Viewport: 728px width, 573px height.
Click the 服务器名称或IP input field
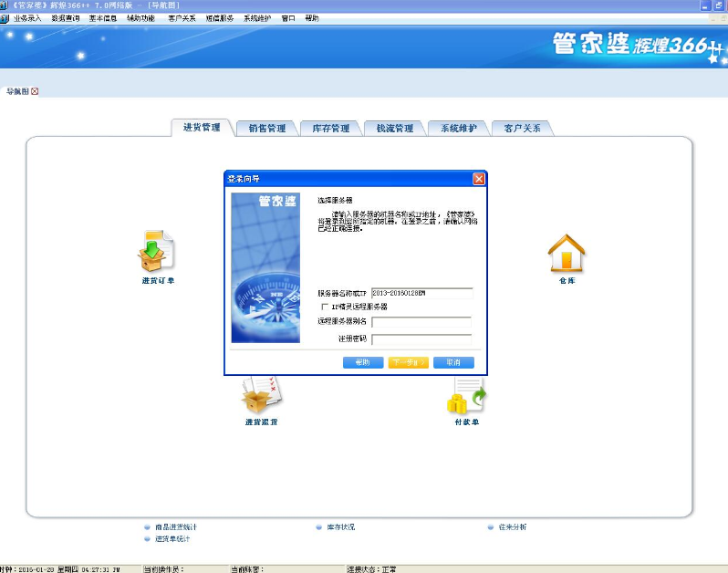[422, 293]
